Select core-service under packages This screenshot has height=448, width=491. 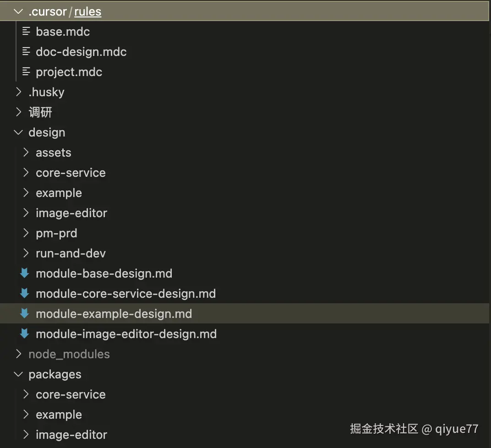[71, 394]
